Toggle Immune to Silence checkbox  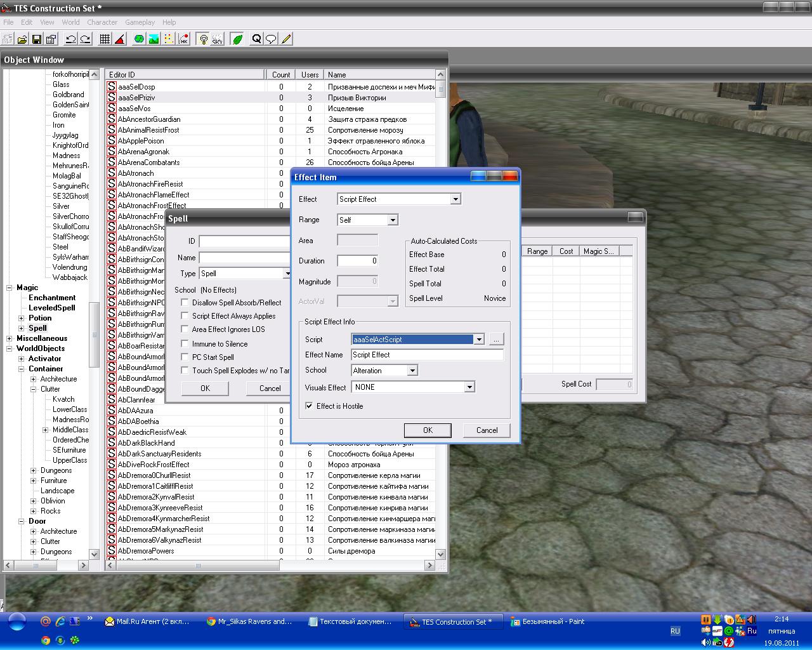tap(185, 344)
